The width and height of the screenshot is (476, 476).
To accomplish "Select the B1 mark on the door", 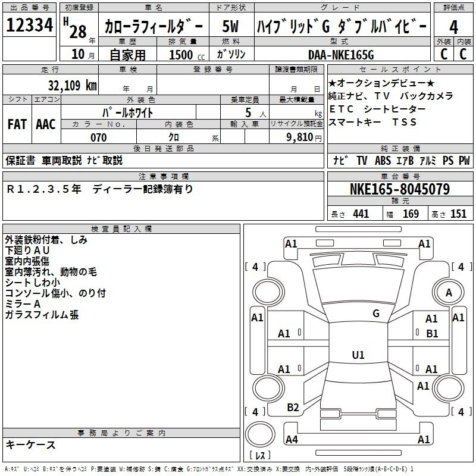I will (431, 334).
